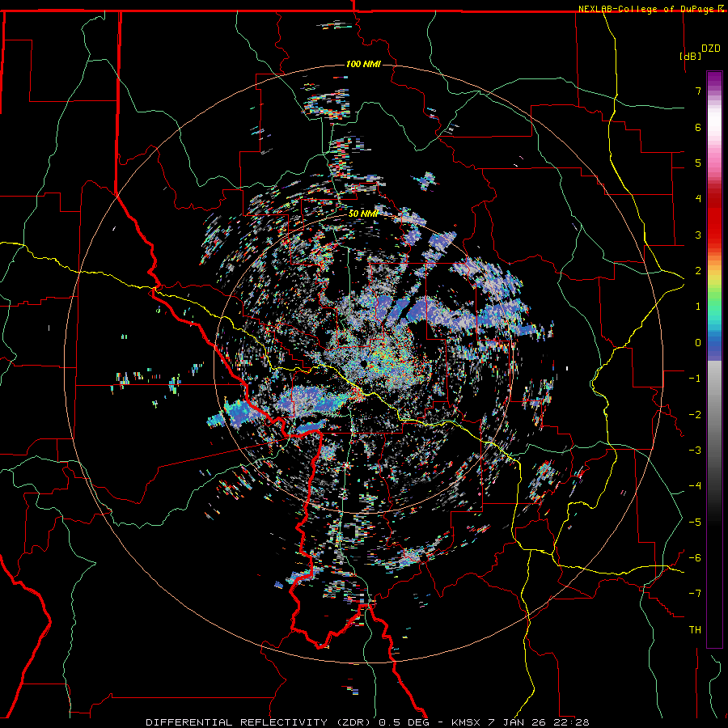Click the -5 value on the dB scale
728x728 pixels.
tap(695, 522)
